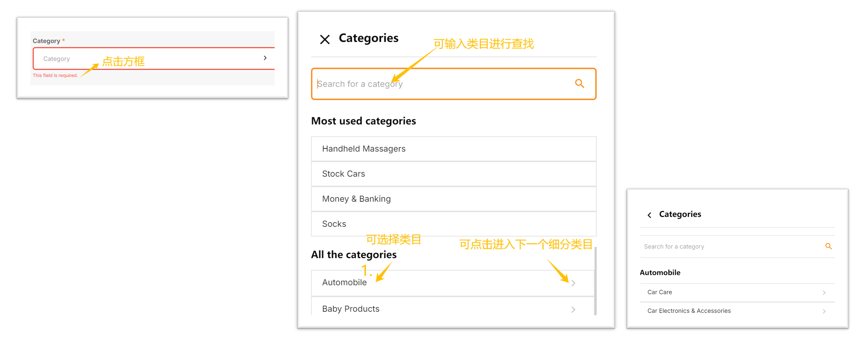Select the Baby Products category row
868x342 pixels.
350,309
